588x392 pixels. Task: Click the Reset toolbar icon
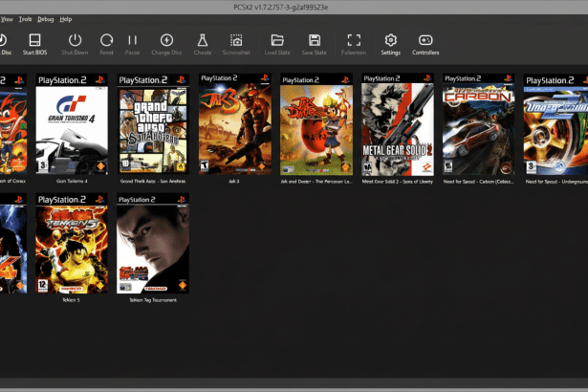coord(106,40)
